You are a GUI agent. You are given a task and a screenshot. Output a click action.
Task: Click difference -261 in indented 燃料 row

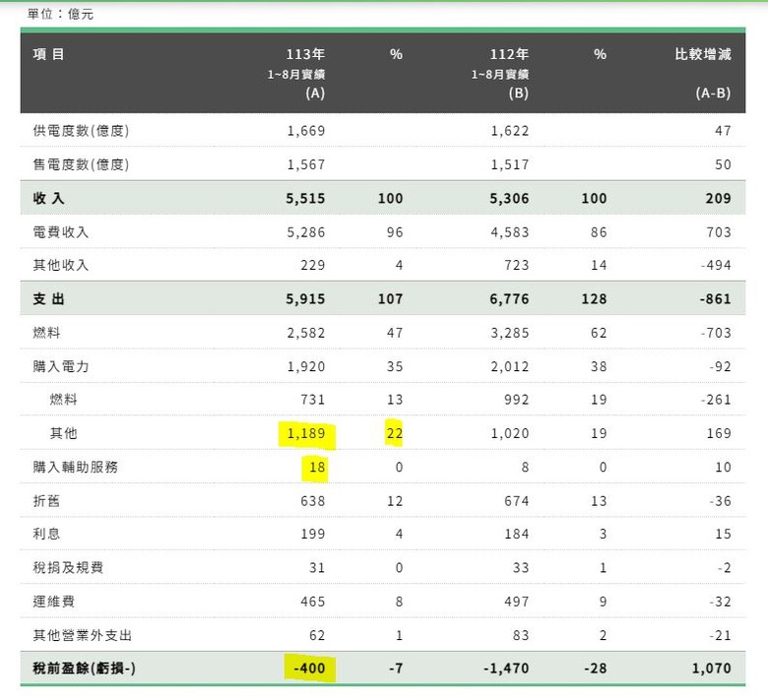click(716, 400)
